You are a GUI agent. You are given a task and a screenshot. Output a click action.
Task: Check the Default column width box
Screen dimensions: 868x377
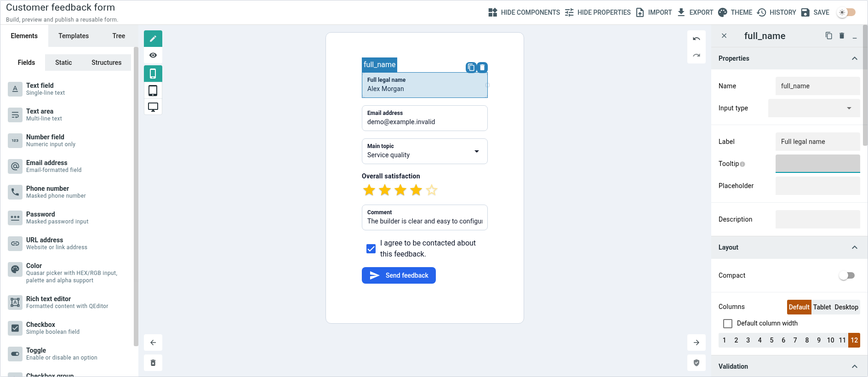coord(728,324)
